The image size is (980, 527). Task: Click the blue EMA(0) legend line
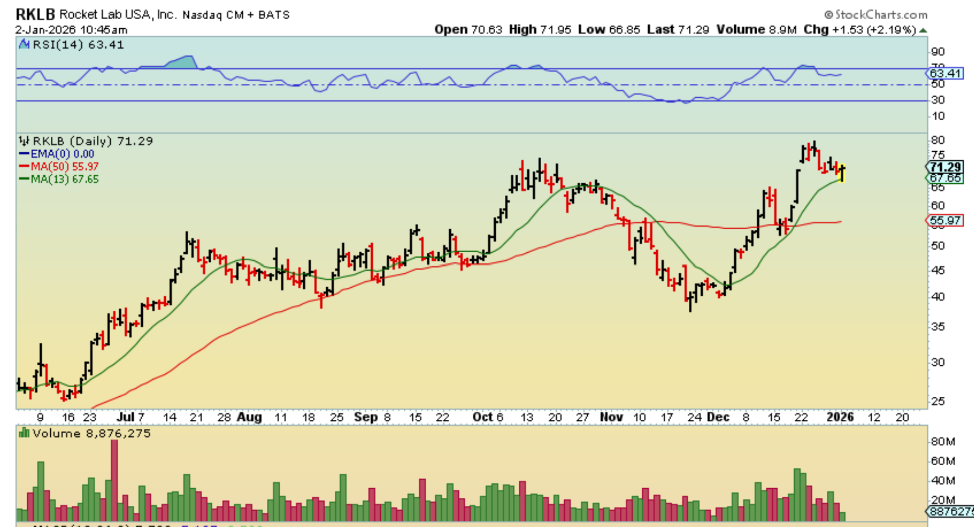click(24, 154)
